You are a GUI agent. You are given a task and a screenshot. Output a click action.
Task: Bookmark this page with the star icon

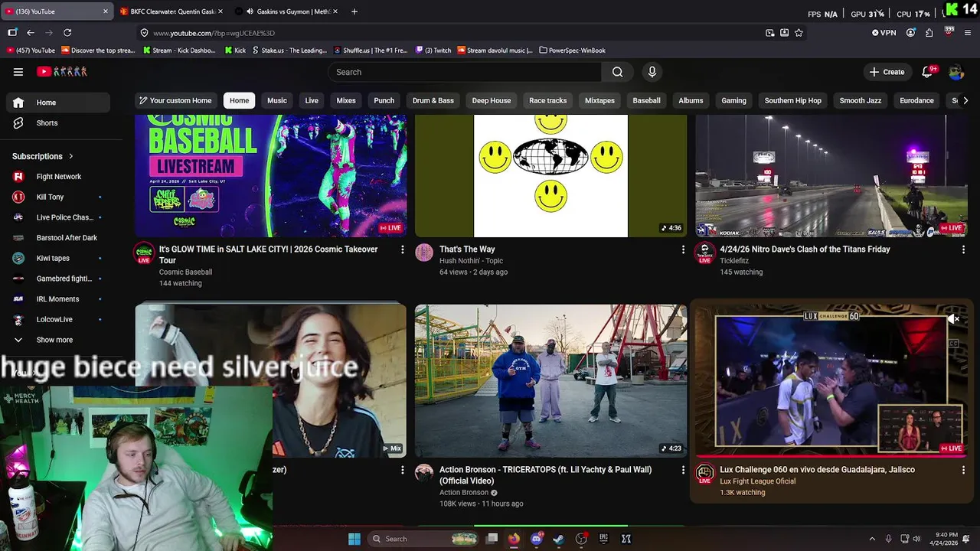(x=799, y=33)
